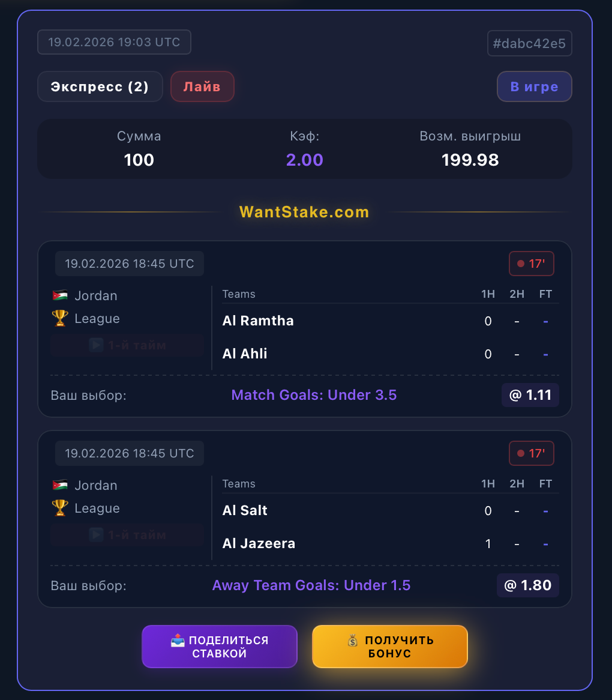Click the 2.00 Кэф value
This screenshot has width=612, height=700.
coord(305,160)
